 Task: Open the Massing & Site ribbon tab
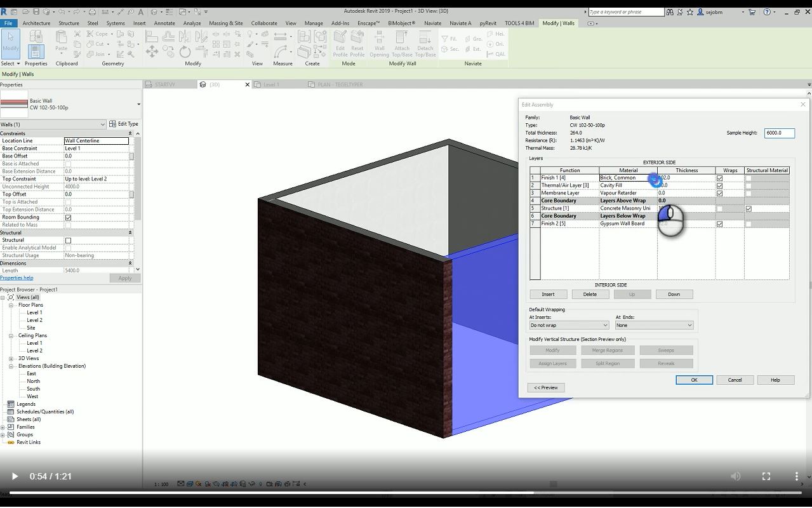pyautogui.click(x=226, y=23)
